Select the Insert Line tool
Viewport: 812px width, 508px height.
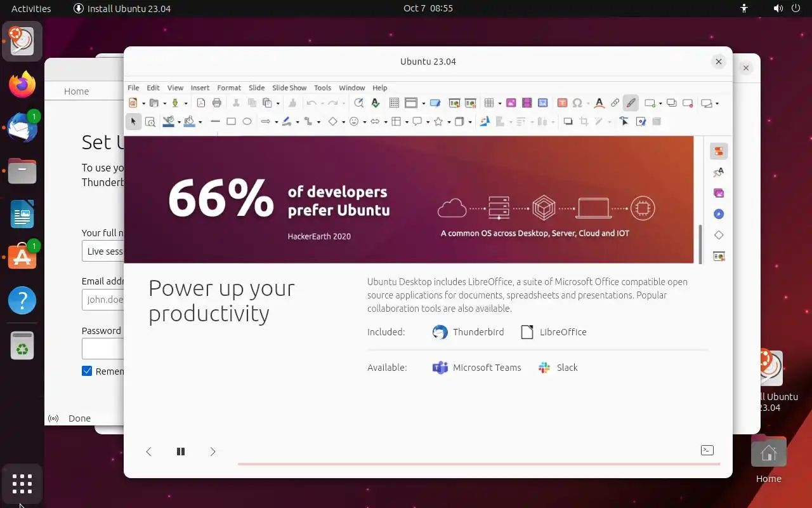(x=215, y=121)
